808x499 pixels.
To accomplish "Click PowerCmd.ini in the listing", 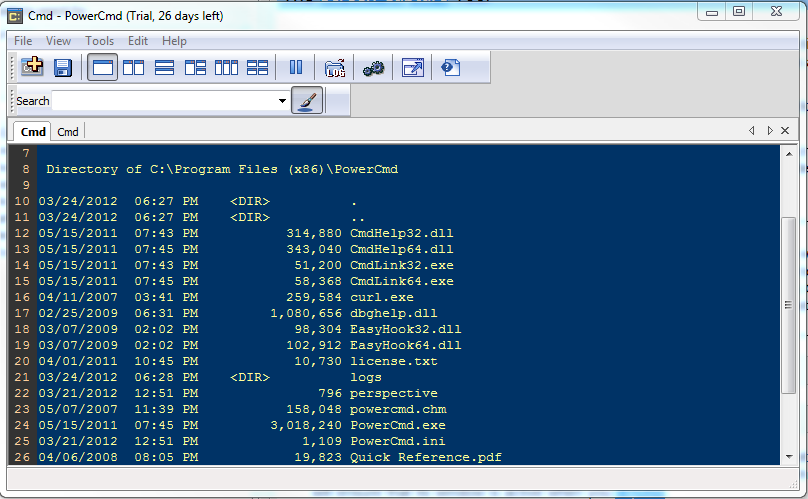I will click(x=398, y=441).
